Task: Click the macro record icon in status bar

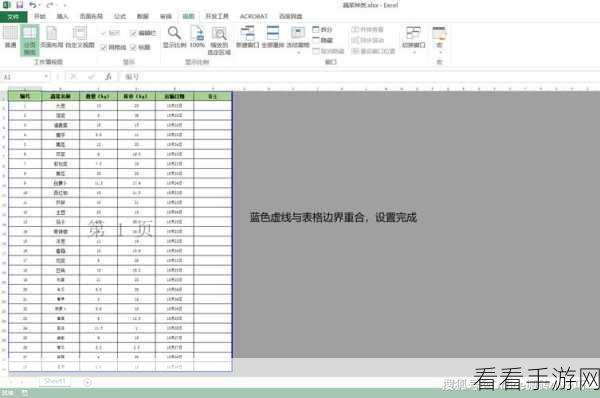Action: pos(24,393)
